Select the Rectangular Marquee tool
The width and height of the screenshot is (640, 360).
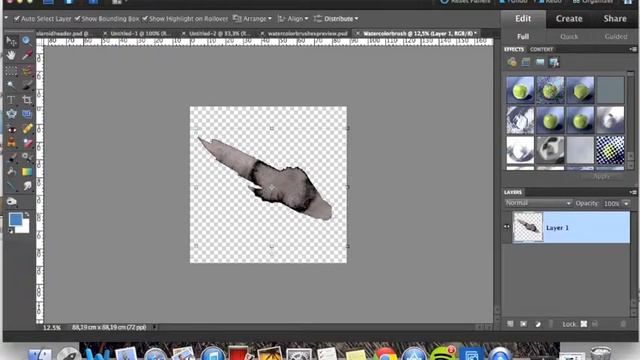(x=11, y=70)
